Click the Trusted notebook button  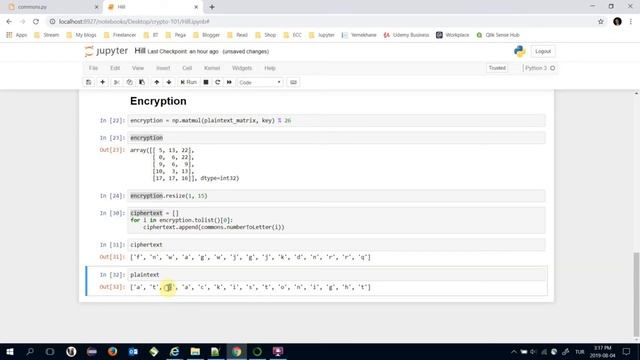pyautogui.click(x=497, y=68)
